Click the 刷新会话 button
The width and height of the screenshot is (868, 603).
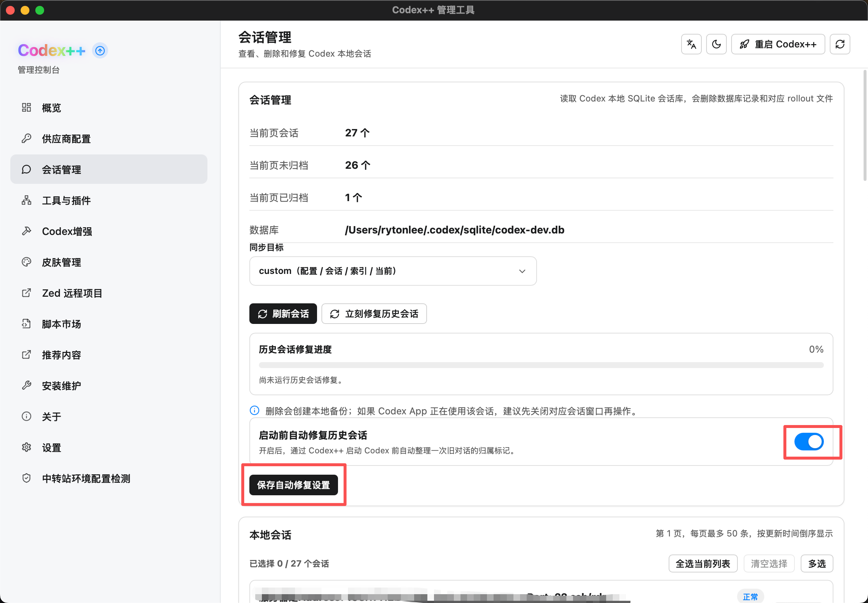coord(283,314)
